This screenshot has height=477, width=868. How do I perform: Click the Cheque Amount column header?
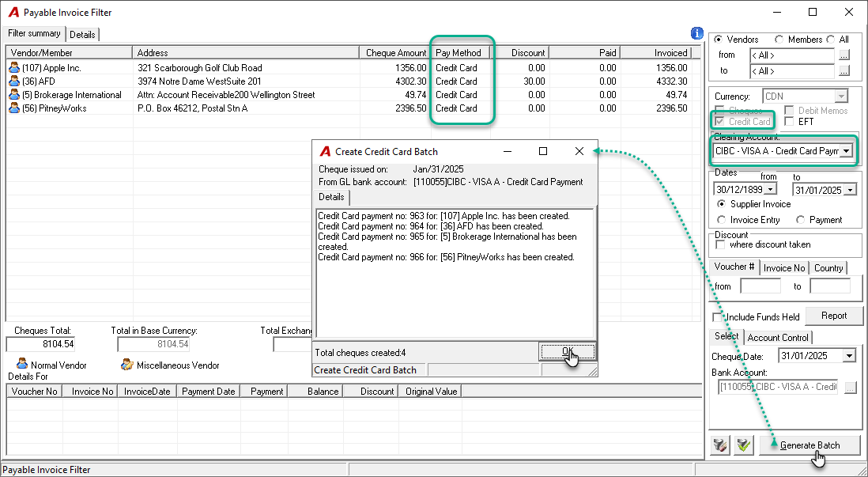(x=395, y=53)
